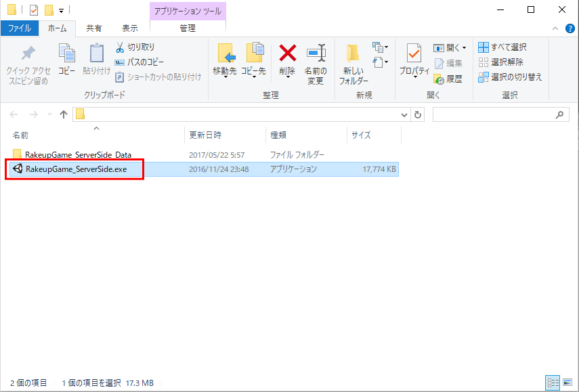579x392 pixels.
Task: Switch to the View (表示) tab
Action: coord(130,28)
